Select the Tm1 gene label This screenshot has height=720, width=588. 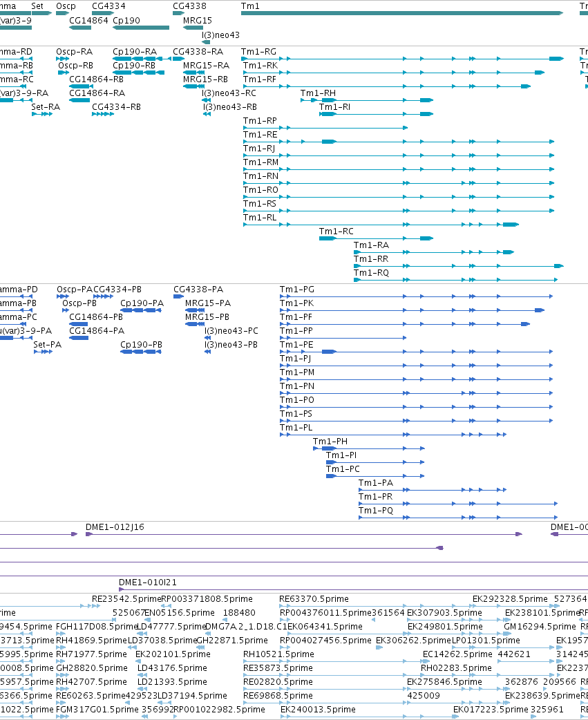250,6
